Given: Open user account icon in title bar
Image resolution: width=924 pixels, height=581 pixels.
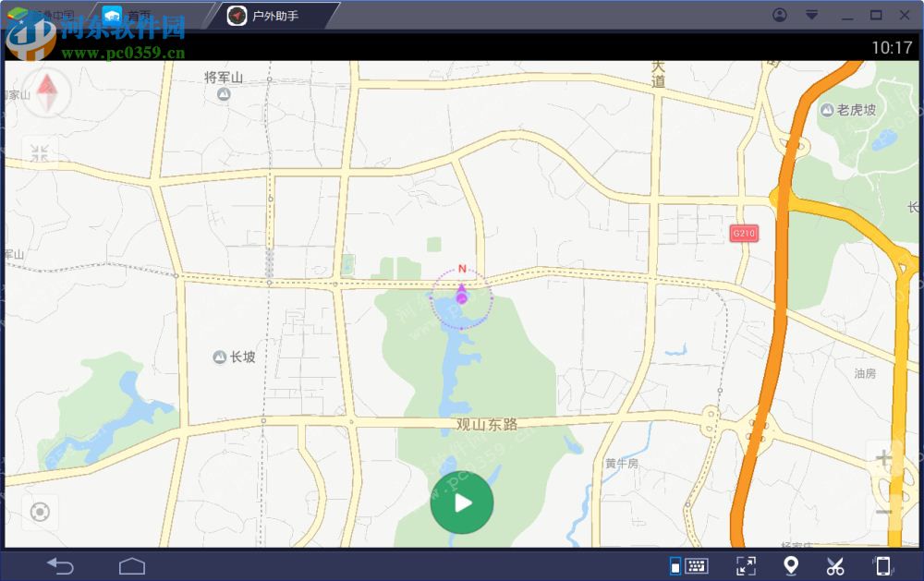Looking at the screenshot, I should tap(780, 15).
